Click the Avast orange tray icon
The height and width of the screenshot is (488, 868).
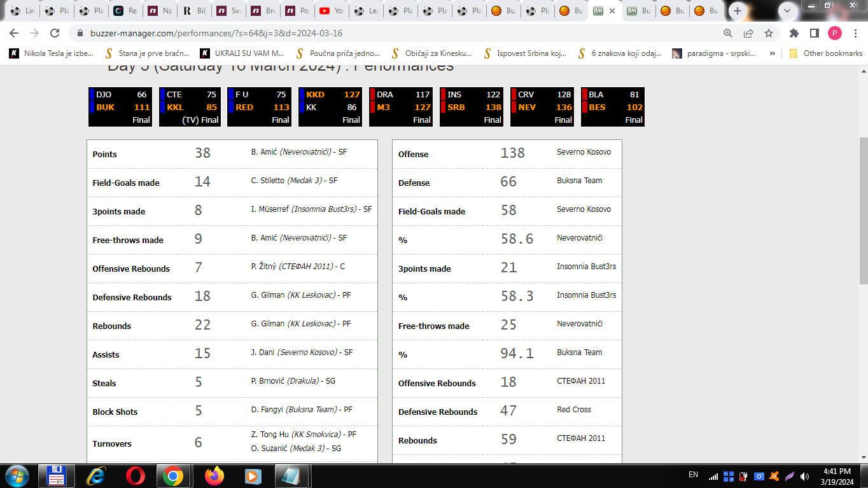click(x=774, y=476)
